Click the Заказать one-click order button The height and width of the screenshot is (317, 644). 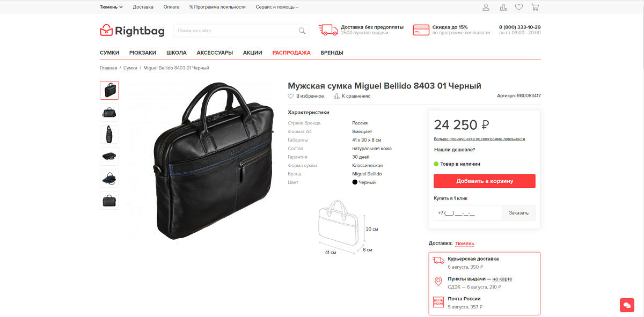(519, 213)
